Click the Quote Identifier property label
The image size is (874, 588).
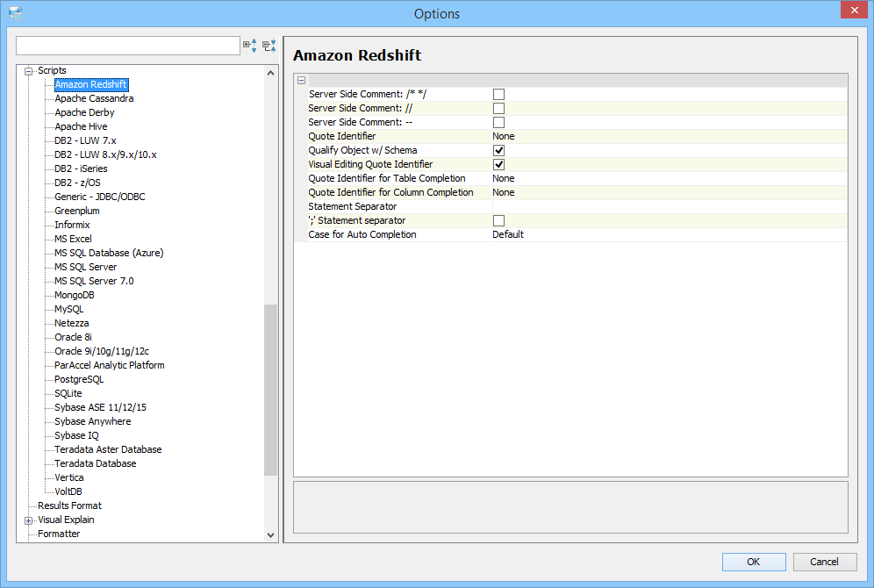pyautogui.click(x=341, y=136)
